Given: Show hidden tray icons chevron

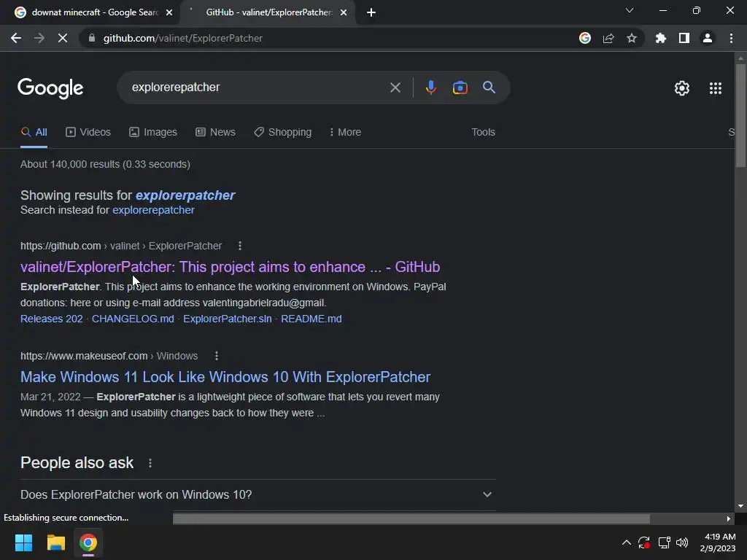Looking at the screenshot, I should [x=627, y=542].
